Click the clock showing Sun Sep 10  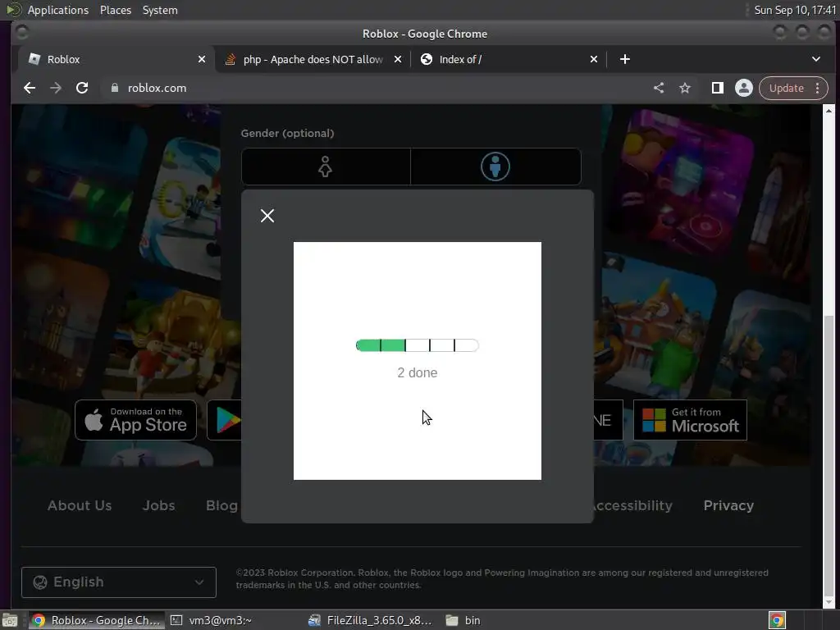(x=795, y=10)
